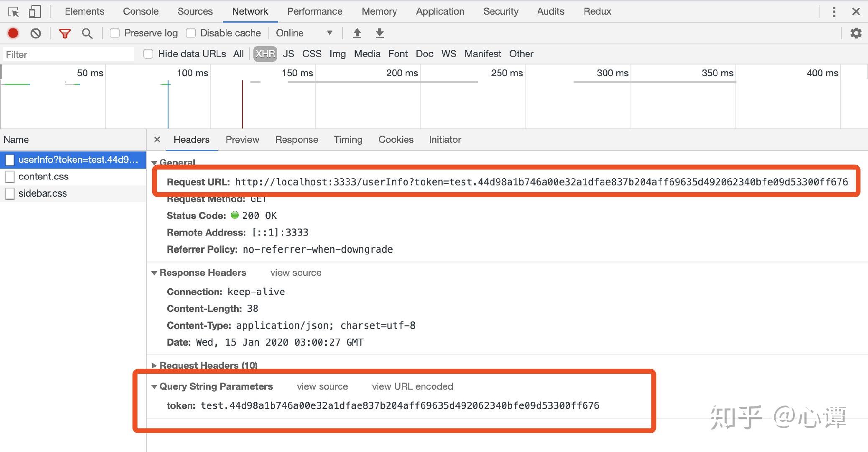Viewport: 868px width, 452px height.
Task: Enable the Preserve log checkbox
Action: tap(115, 33)
